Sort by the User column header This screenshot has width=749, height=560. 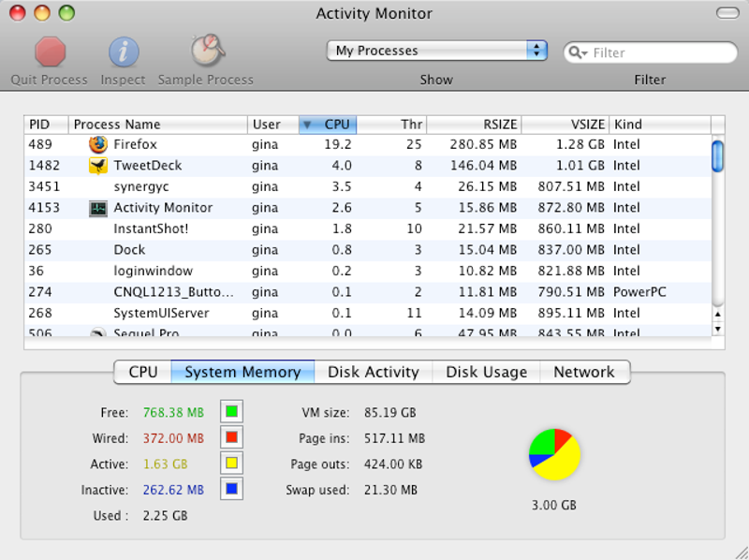coord(273,125)
